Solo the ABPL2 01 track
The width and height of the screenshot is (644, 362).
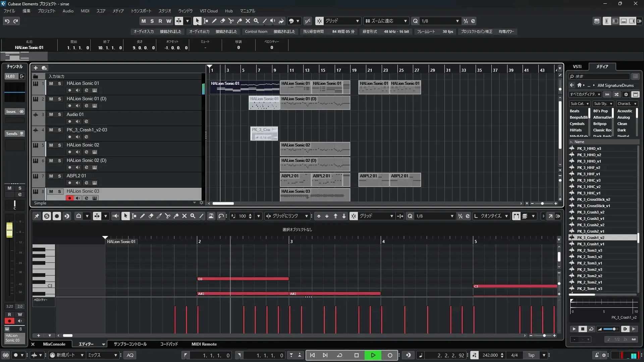(59, 176)
